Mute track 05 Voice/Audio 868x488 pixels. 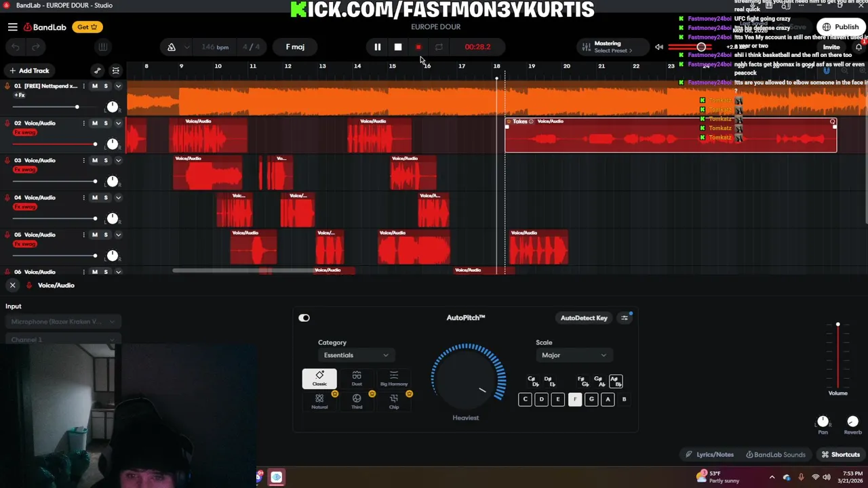click(x=95, y=235)
